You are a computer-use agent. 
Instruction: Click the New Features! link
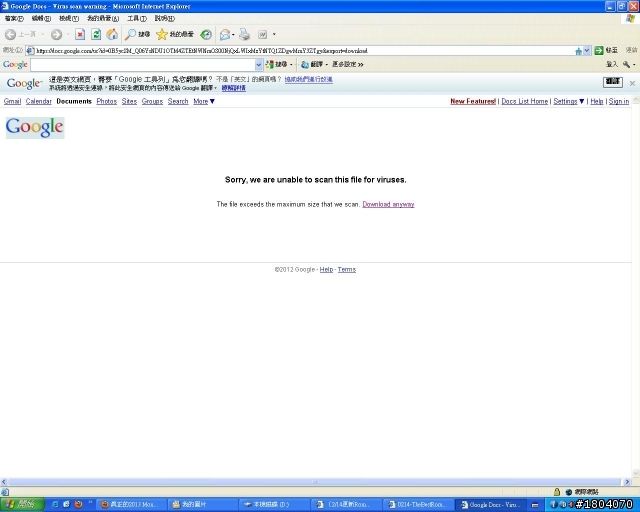point(473,101)
